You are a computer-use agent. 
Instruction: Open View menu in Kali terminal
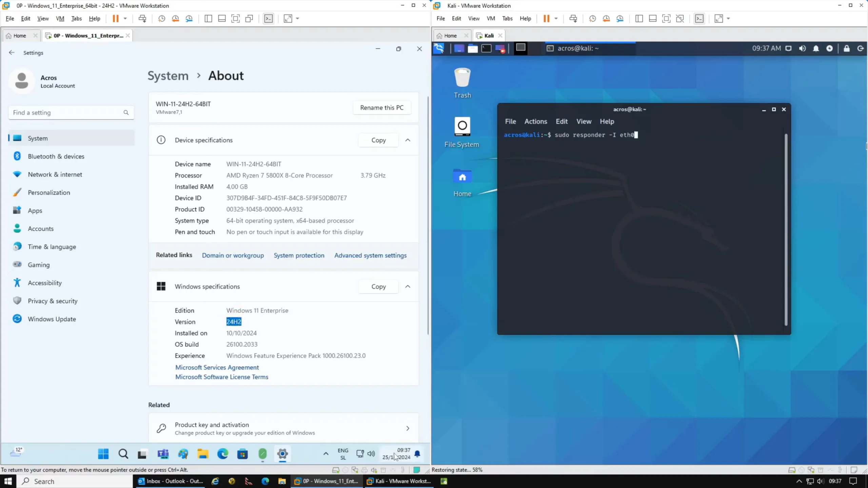coord(584,121)
